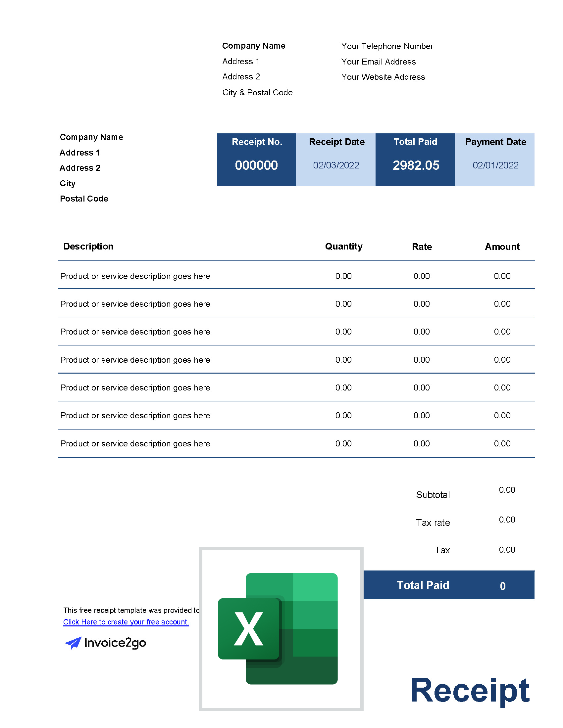Viewport: 563px width, 728px height.
Task: Click the Description column header
Action: point(88,246)
